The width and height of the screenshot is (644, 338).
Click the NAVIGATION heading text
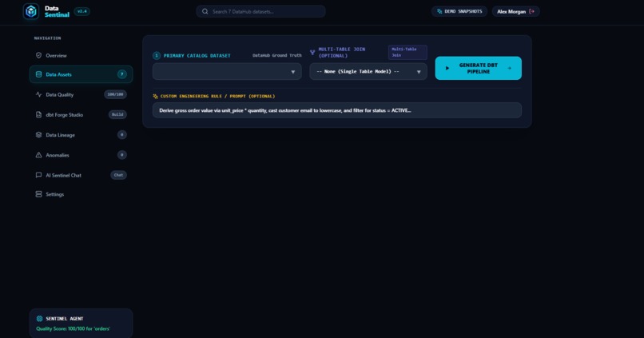[47, 38]
